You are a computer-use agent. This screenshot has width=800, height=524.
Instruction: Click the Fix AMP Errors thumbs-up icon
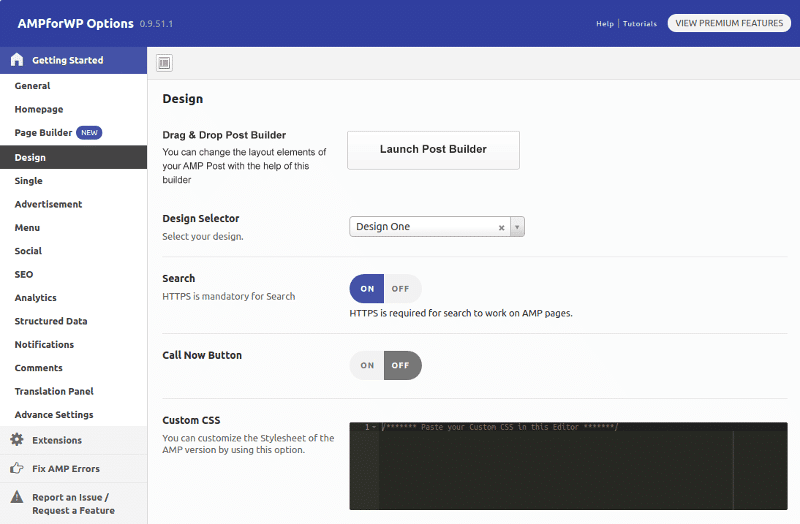point(17,468)
